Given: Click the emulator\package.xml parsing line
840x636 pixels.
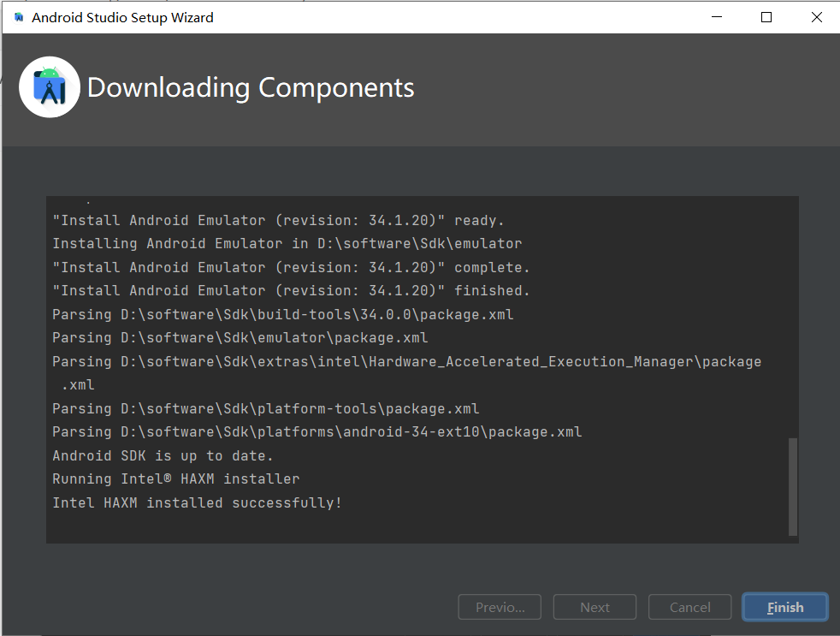Looking at the screenshot, I should click(240, 338).
